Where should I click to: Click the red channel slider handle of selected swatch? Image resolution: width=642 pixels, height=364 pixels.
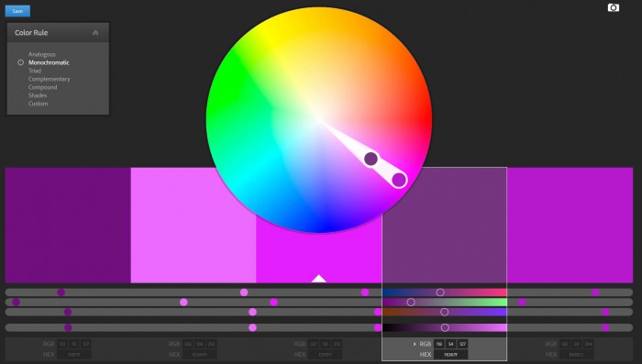440,292
